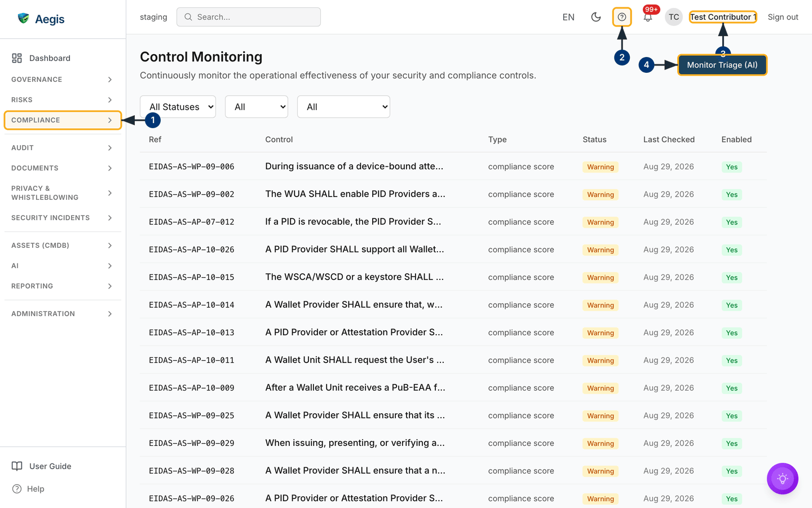Click 'The WSCA/WSCD or a keystore SHALL' control
812x508 pixels.
(355, 277)
